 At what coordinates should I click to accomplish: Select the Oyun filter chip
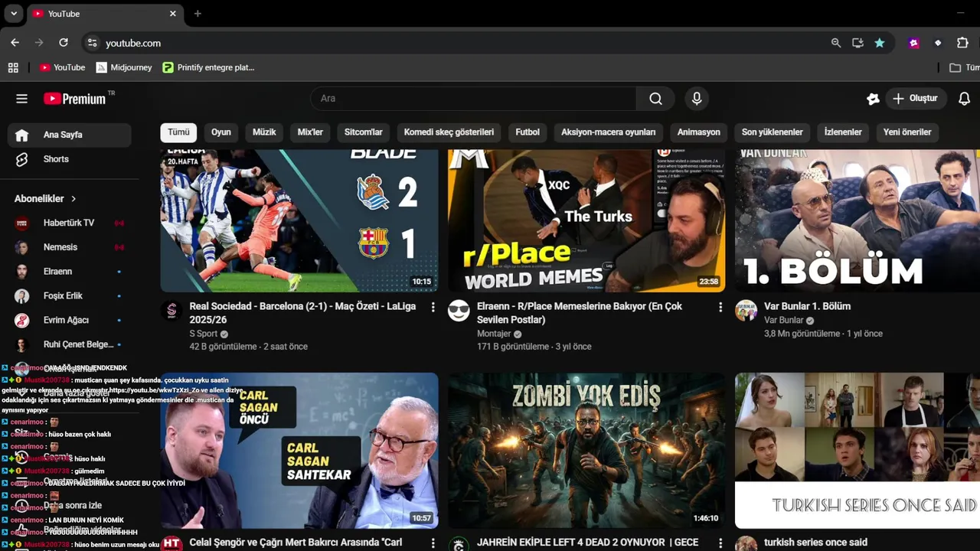coord(221,132)
